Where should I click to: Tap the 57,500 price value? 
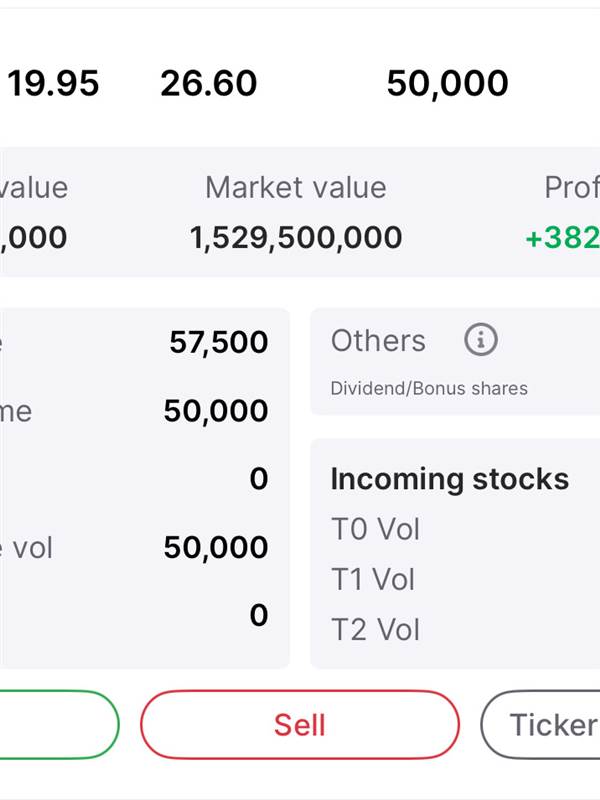click(218, 342)
